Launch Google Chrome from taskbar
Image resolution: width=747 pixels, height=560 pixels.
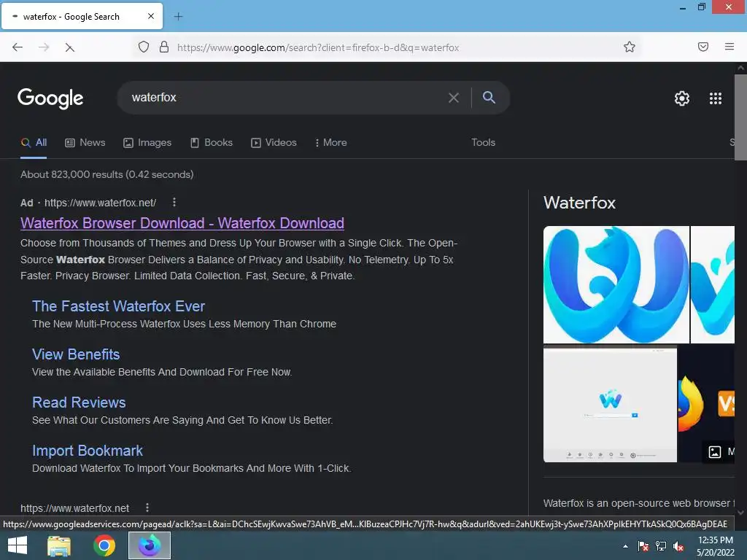click(104, 545)
